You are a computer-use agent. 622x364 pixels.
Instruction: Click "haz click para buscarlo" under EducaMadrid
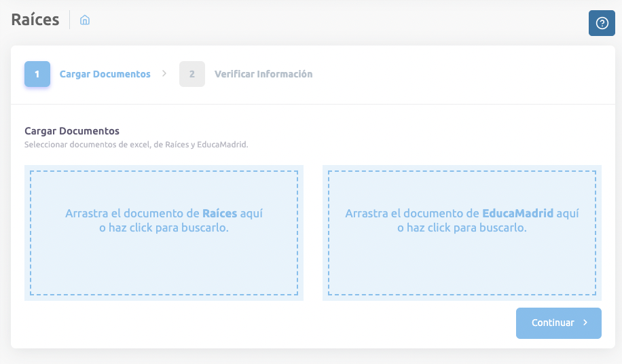469,228
